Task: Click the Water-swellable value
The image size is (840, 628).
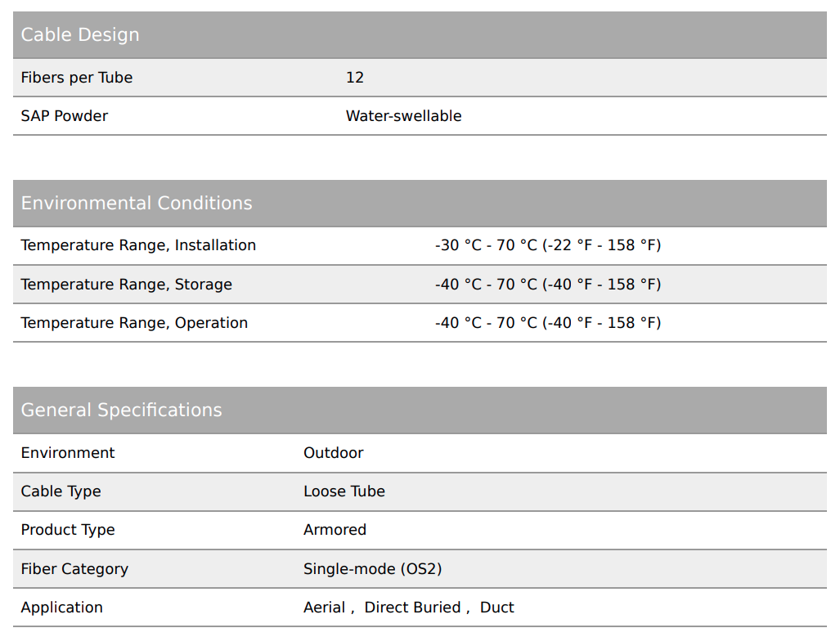Action: click(x=403, y=116)
